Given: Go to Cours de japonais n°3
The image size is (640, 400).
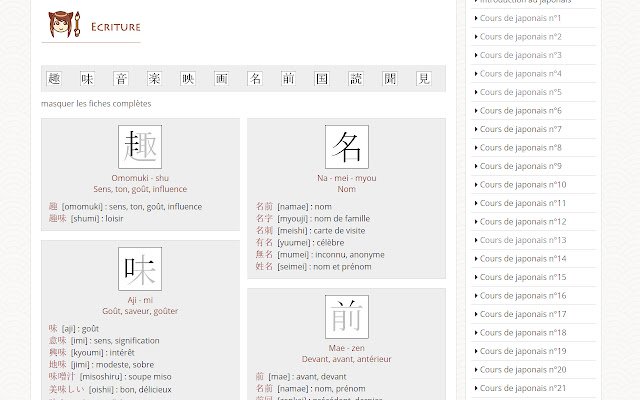Looking at the screenshot, I should coord(520,55).
